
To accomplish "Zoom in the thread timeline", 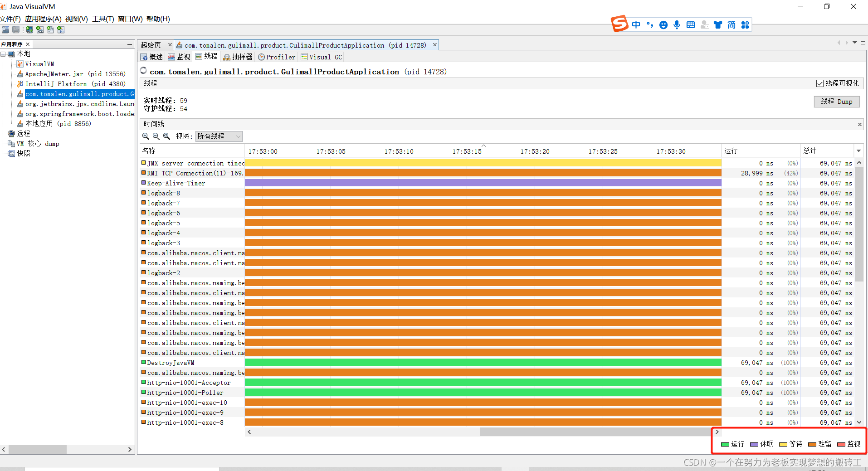I will click(146, 136).
